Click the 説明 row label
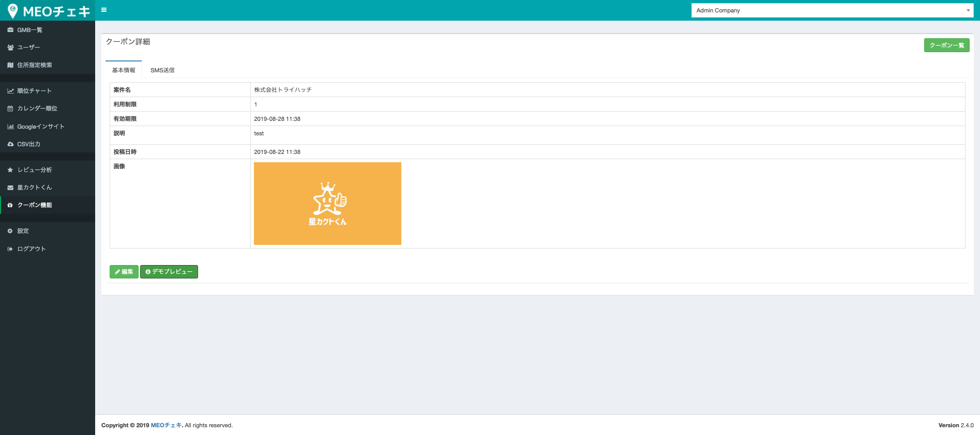Viewport: 980px width, 435px height. pos(119,133)
